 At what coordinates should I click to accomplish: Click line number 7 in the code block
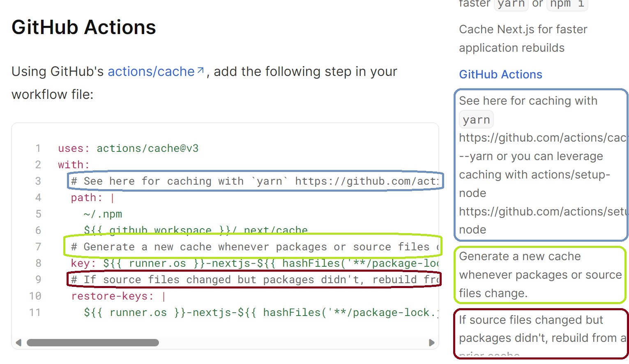(38, 247)
